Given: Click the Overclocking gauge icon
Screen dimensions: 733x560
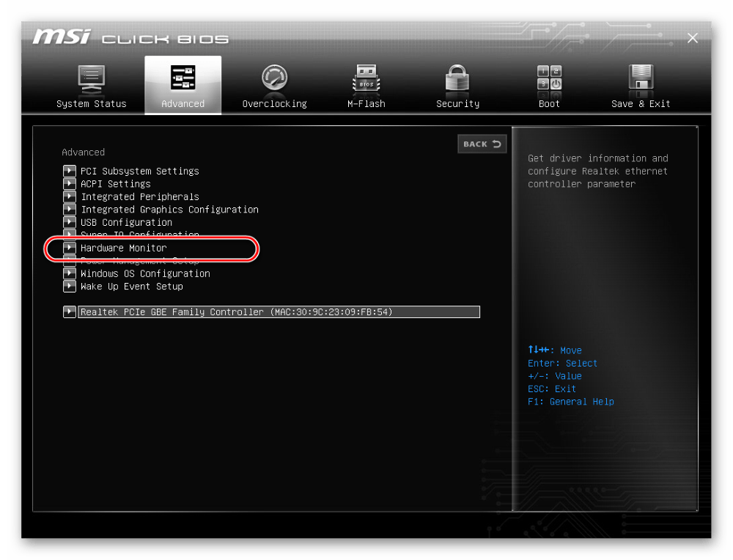Looking at the screenshot, I should click(x=274, y=78).
